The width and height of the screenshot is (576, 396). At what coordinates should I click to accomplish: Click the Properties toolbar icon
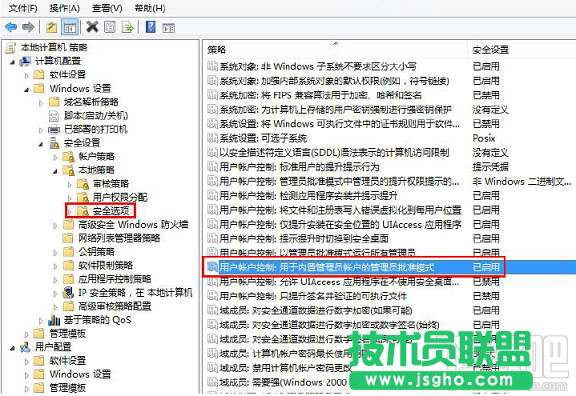pos(110,27)
